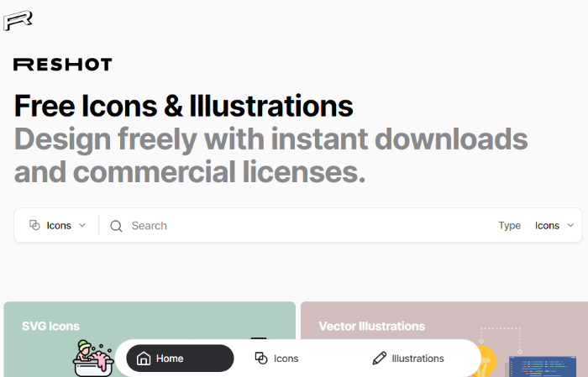
Task: Click the 'SVG Icons' card title
Action: coord(50,326)
